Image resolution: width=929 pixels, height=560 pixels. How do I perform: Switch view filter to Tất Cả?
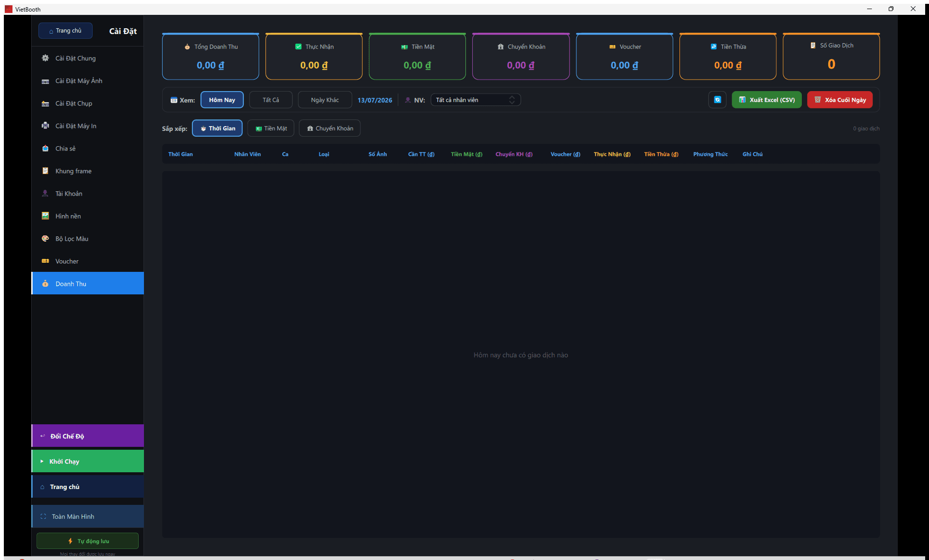[271, 100]
